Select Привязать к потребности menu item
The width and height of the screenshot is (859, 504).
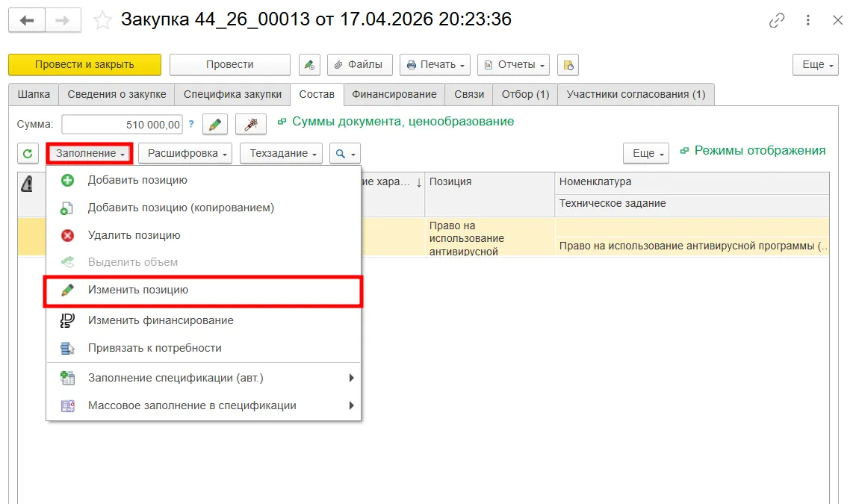pos(202,348)
